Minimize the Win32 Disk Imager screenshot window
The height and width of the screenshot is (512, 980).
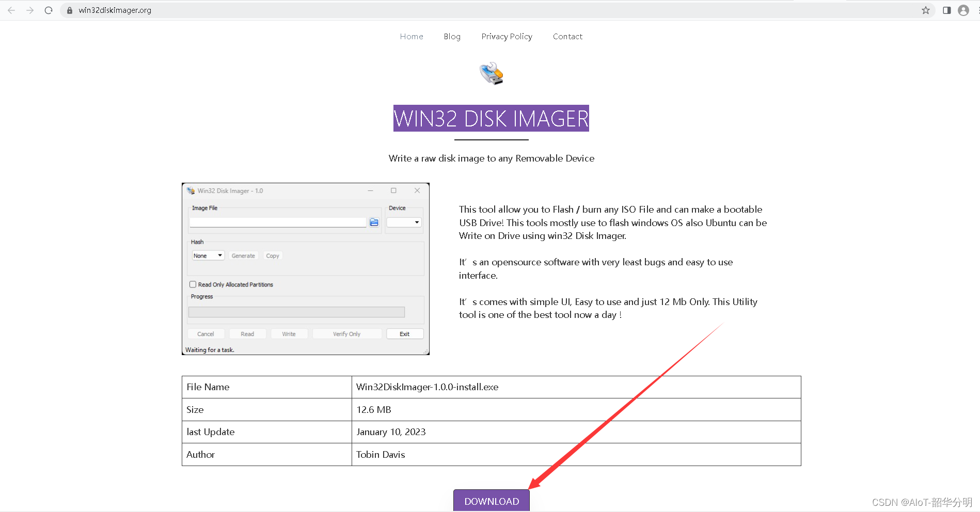(x=370, y=190)
